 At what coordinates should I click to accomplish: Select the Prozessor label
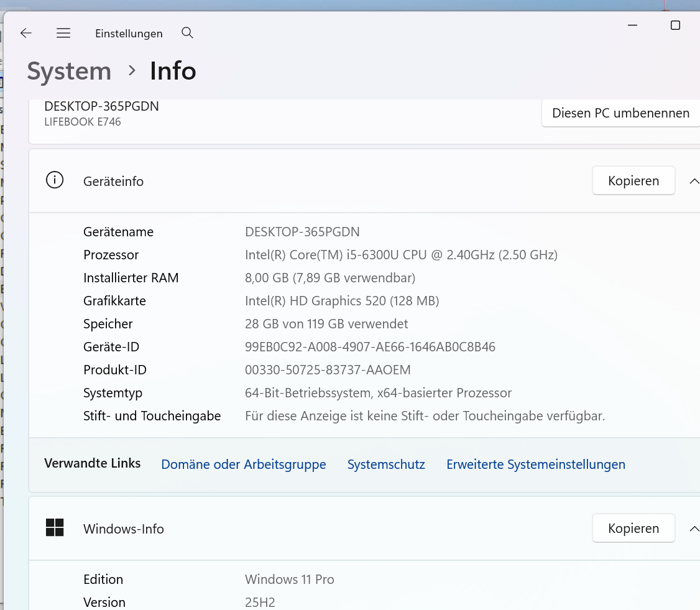(x=111, y=255)
